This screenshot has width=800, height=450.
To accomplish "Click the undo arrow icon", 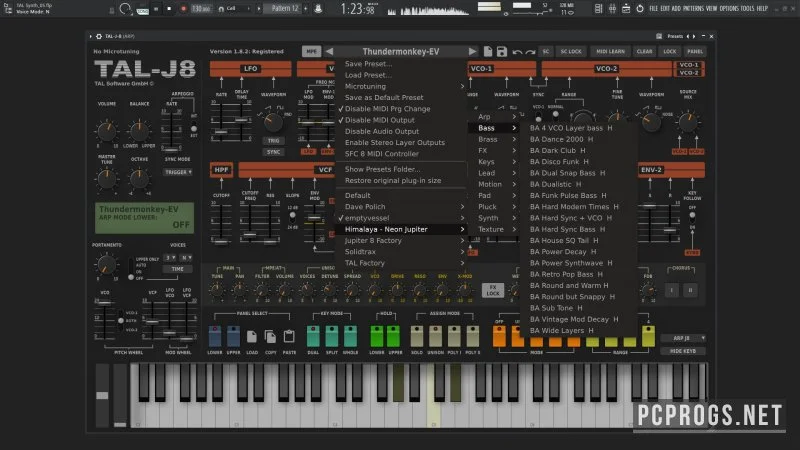I will pos(517,52).
